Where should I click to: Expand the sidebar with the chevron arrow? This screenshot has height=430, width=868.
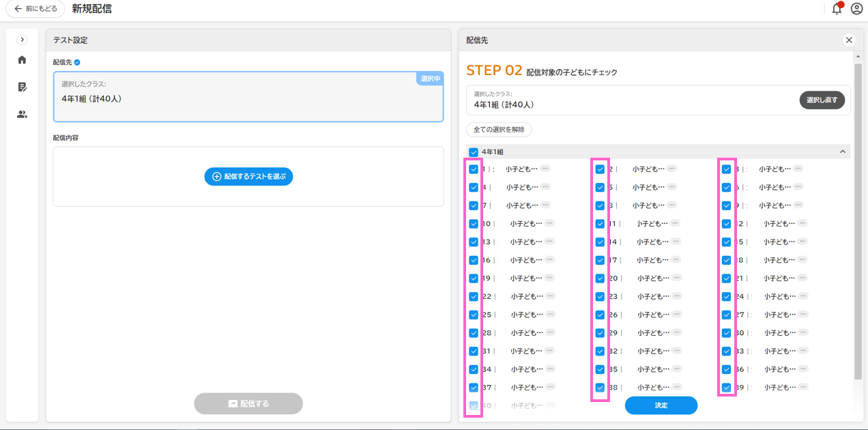click(22, 40)
